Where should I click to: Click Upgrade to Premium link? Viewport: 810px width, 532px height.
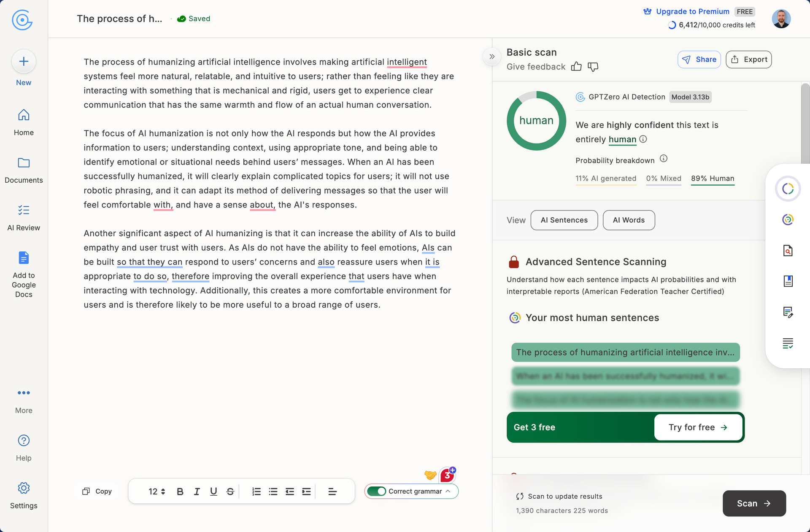pyautogui.click(x=692, y=11)
